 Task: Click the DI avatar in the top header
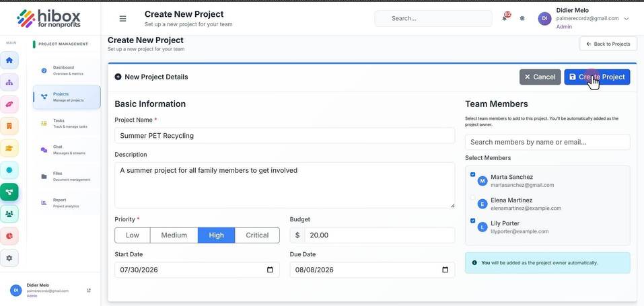[544, 18]
